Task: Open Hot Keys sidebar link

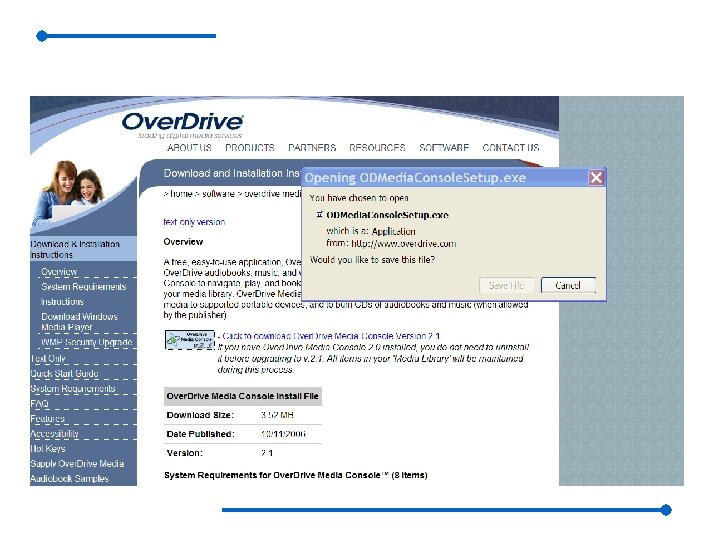Action: click(x=48, y=448)
